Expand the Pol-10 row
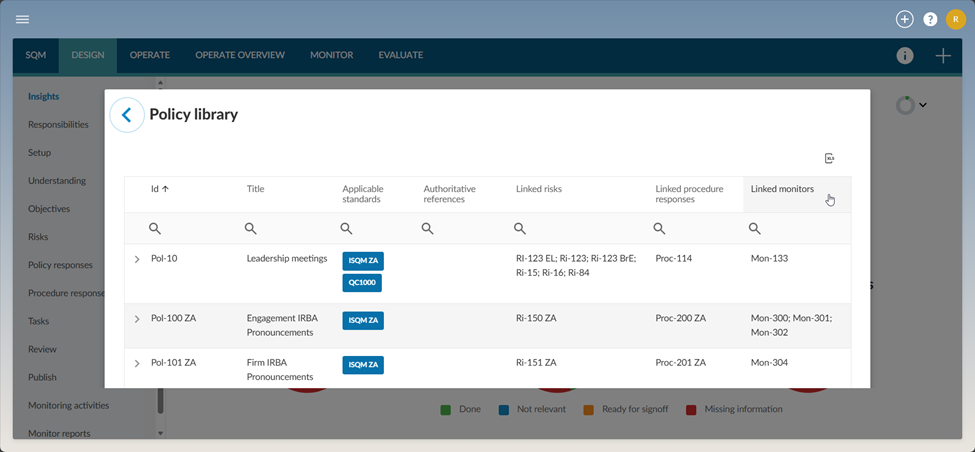975x452 pixels. click(x=137, y=259)
